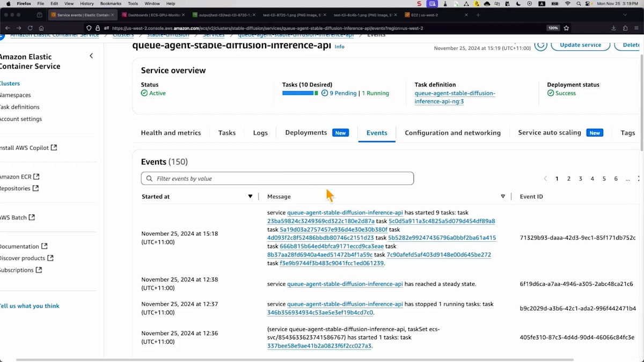Go to events page 3
Image resolution: width=644 pixels, height=362 pixels.
pyautogui.click(x=581, y=179)
